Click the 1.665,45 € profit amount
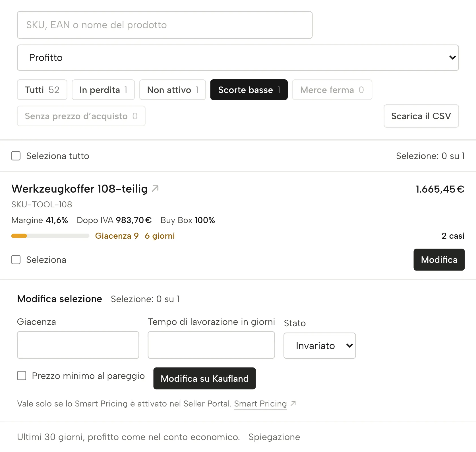Screen dimensions: 476x452 coord(440,189)
